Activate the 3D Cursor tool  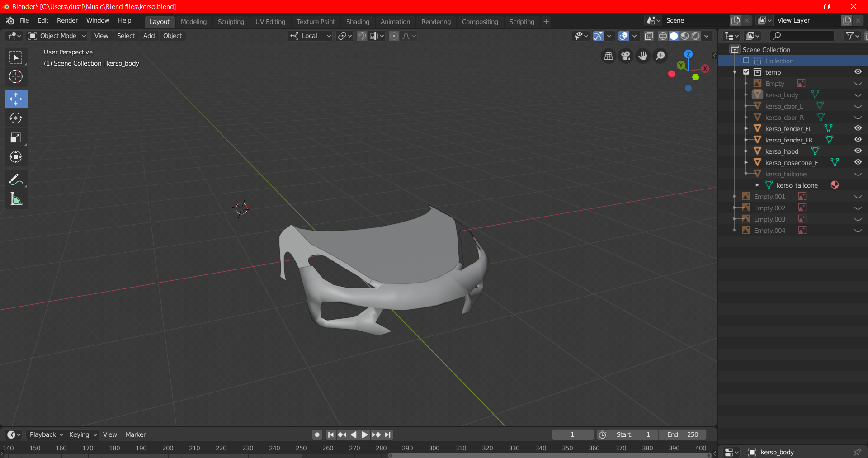[16, 77]
